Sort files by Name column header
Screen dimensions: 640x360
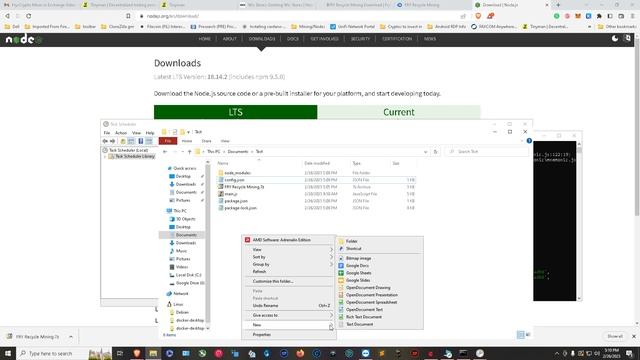click(x=223, y=163)
